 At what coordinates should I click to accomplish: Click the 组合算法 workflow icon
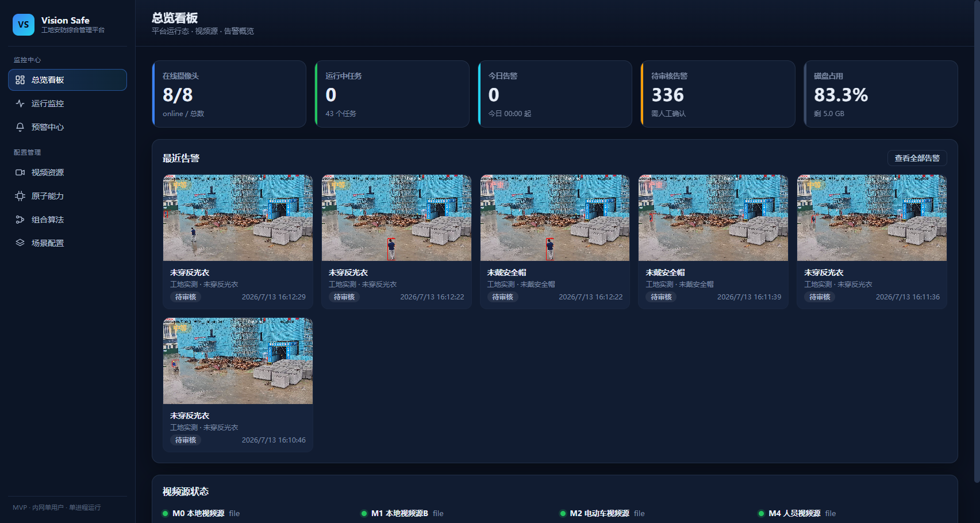(x=20, y=220)
